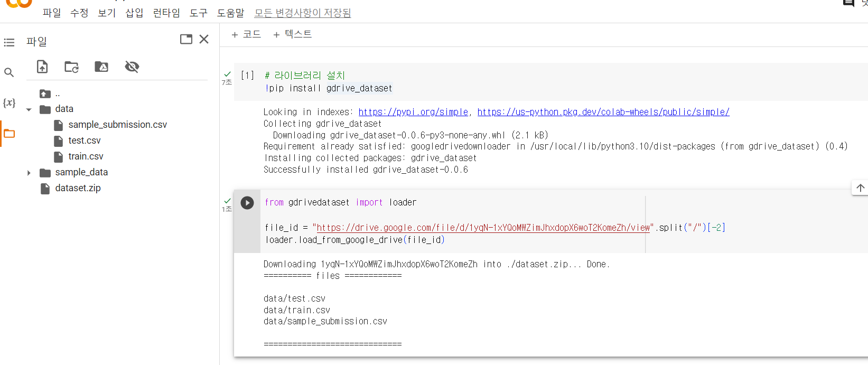Image resolution: width=868 pixels, height=365 pixels.
Task: Select the Files folder sidebar icon
Action: (x=9, y=134)
